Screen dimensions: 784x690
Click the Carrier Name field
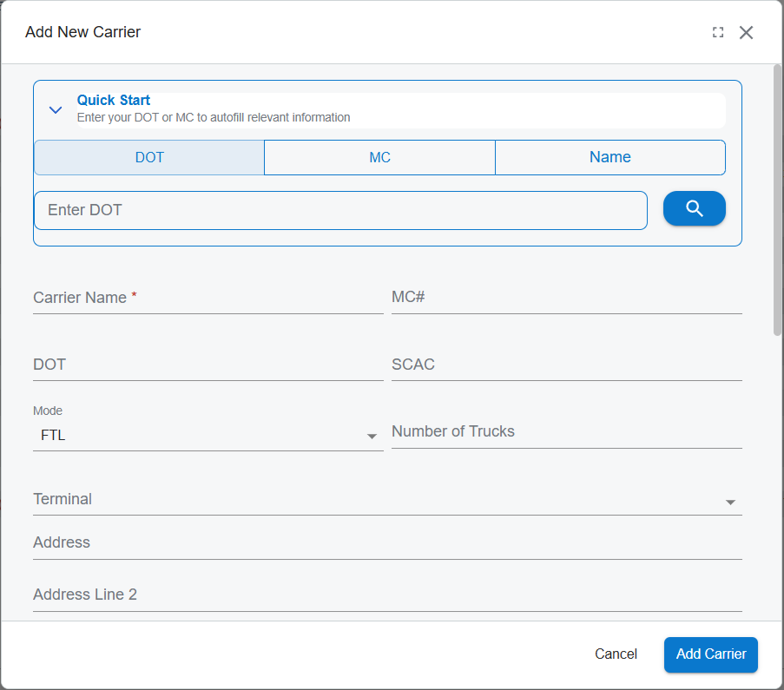tap(208, 298)
